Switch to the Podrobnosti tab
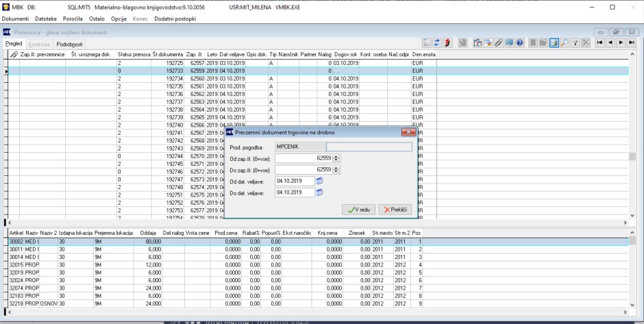The height and width of the screenshot is (324, 644). tap(69, 45)
